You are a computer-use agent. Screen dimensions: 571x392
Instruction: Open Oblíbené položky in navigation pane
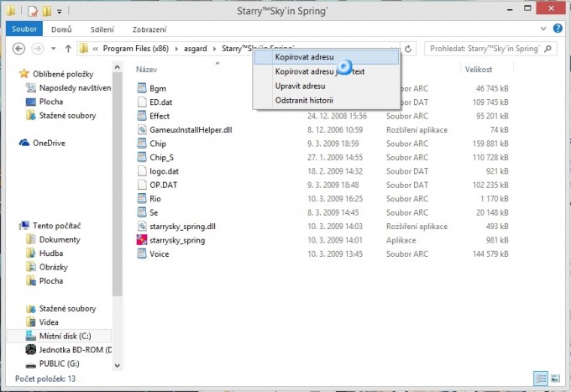coord(63,74)
